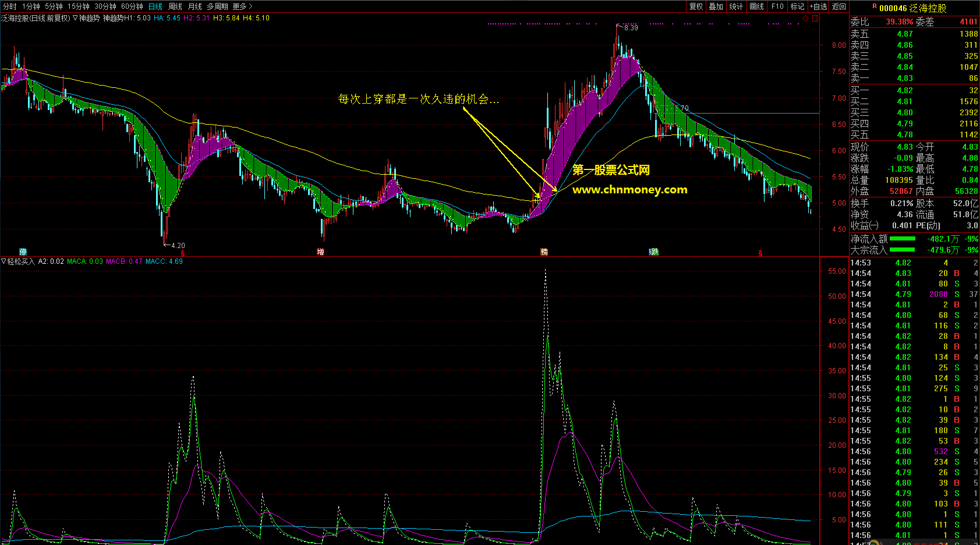This screenshot has width=980, height=545.
Task: Switch to the 60分钟 period
Action: coord(132,6)
